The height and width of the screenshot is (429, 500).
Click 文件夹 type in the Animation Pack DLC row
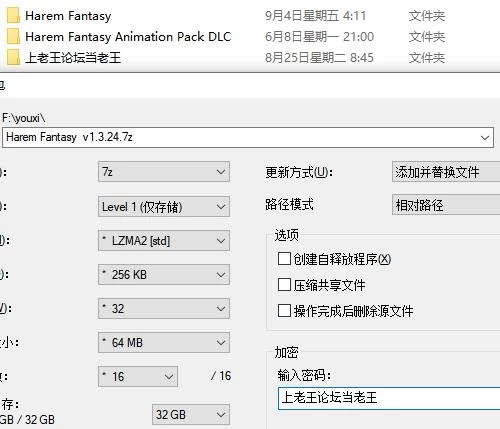tap(427, 37)
